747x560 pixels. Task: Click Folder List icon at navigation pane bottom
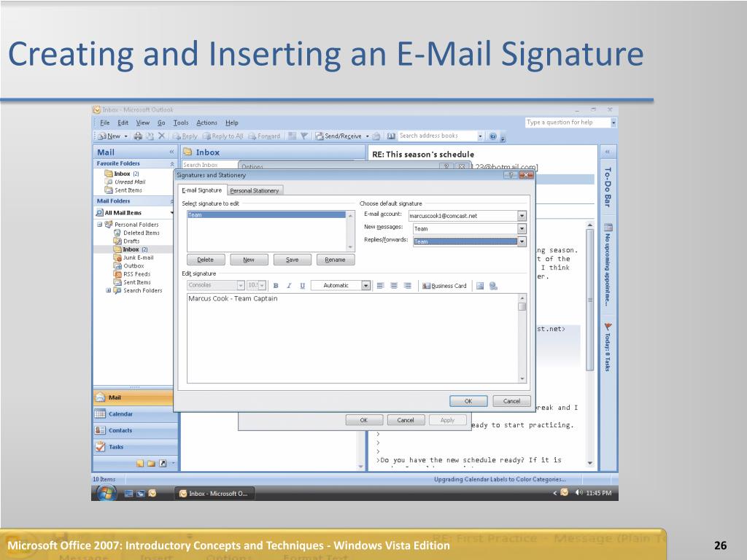[151, 463]
